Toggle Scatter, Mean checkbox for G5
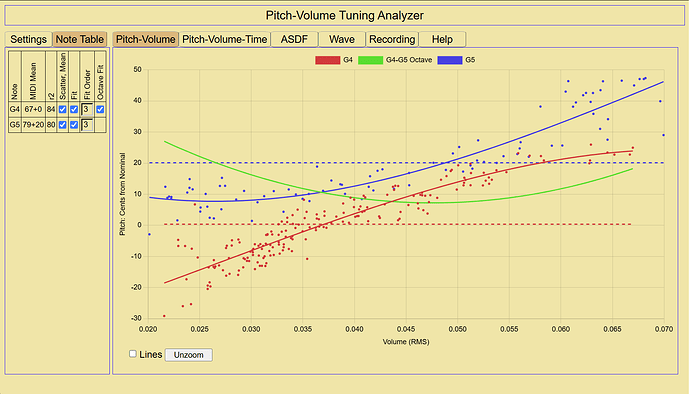Image resolution: width=690 pixels, height=394 pixels. click(62, 125)
